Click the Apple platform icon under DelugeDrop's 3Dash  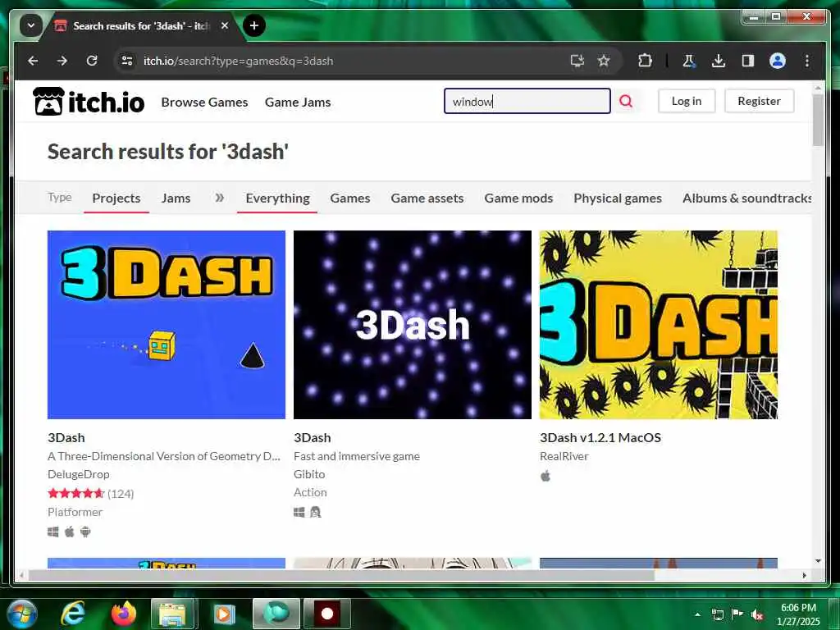[x=69, y=532]
